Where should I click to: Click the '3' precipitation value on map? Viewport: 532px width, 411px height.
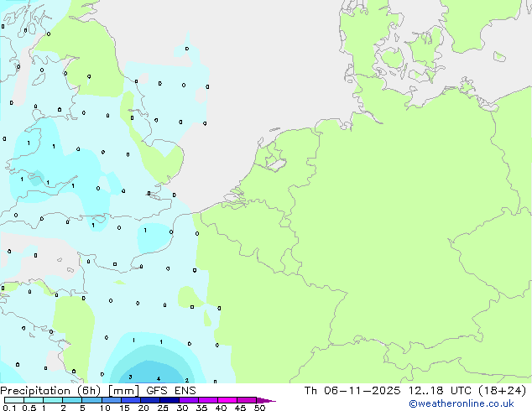click(130, 377)
